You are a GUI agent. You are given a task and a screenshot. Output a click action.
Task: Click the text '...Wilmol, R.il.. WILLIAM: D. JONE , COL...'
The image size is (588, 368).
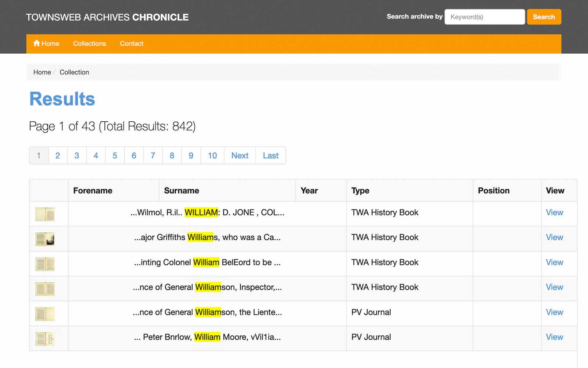pyautogui.click(x=207, y=212)
